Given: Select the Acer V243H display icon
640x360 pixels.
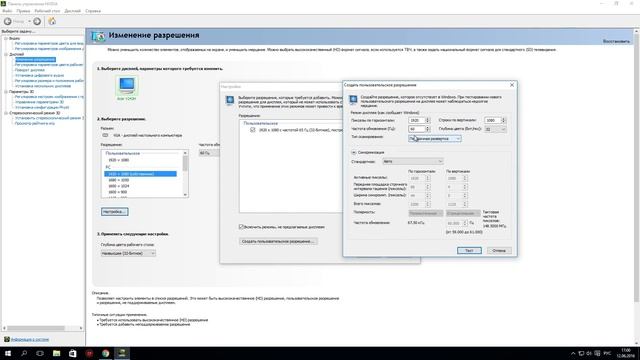Looking at the screenshot, I should [x=127, y=86].
